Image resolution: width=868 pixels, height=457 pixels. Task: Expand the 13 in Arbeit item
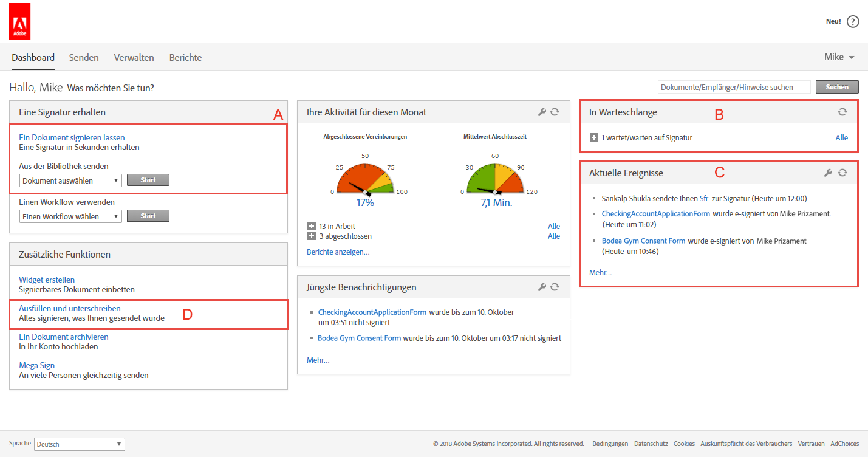(312, 227)
